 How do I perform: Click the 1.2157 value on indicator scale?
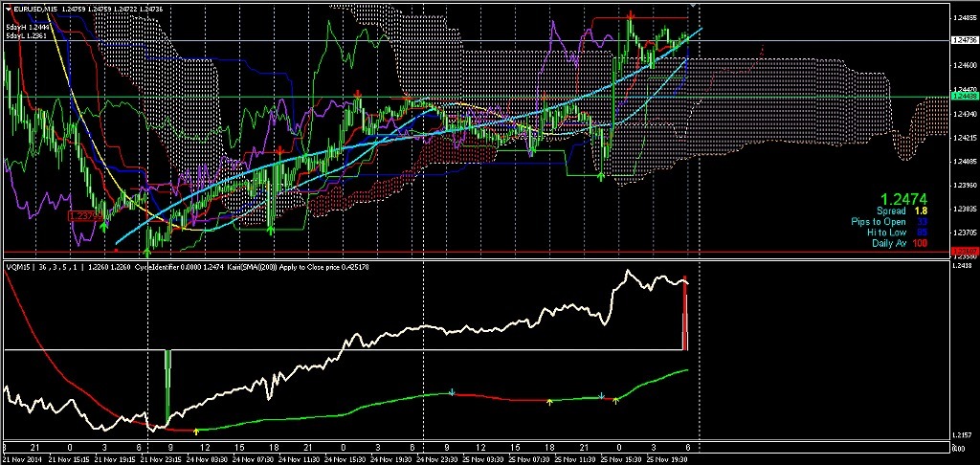(x=963, y=434)
